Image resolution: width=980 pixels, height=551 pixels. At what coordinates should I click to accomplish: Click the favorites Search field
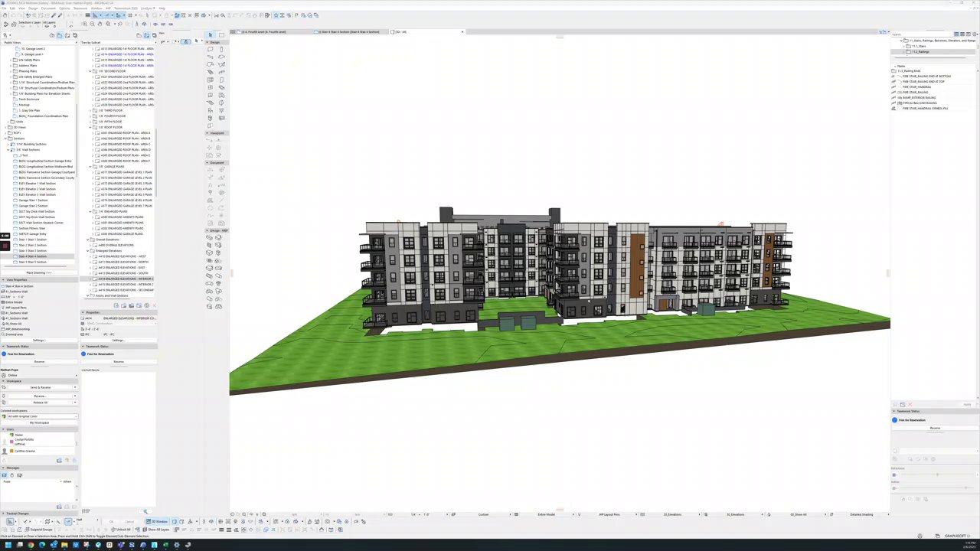tap(921, 34)
